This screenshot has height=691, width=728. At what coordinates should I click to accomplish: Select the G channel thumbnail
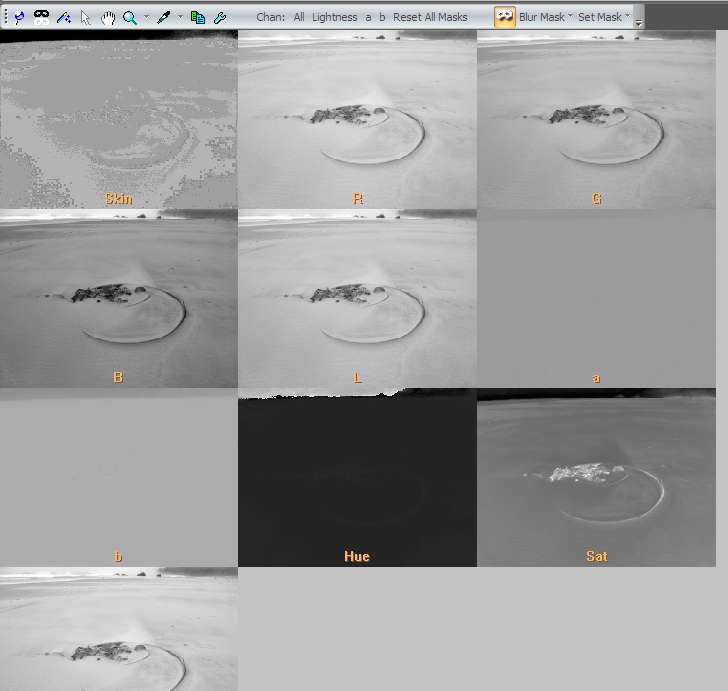coord(597,119)
